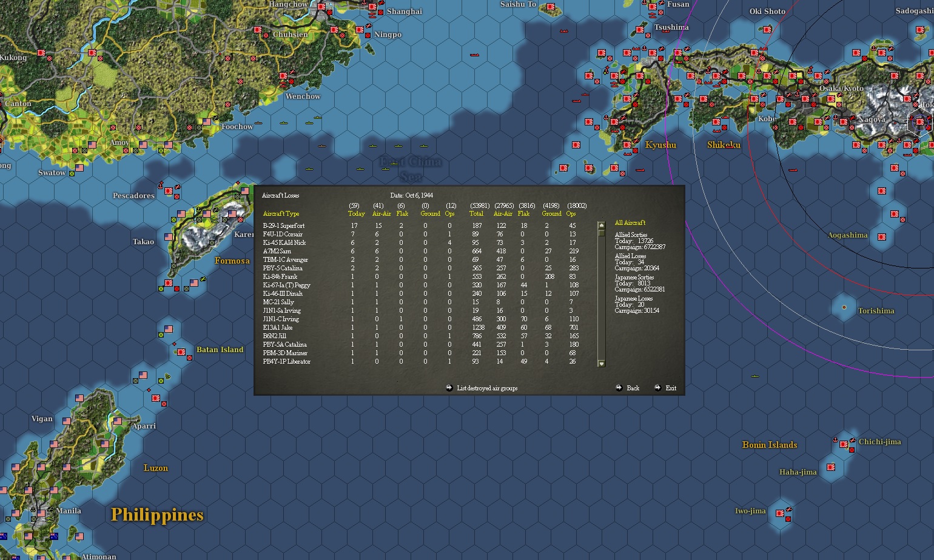Toggle the All Aircraft filter
934x560 pixels.
click(x=630, y=222)
